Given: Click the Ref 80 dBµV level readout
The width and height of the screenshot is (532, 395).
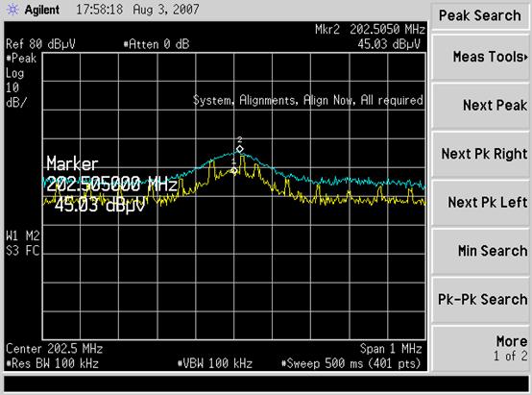Looking at the screenshot, I should (40, 44).
